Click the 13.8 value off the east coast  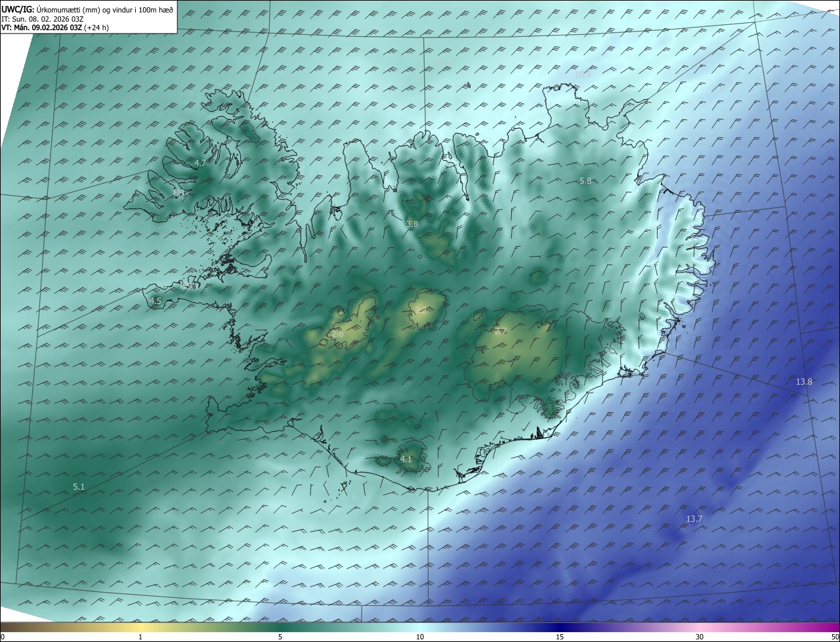click(x=804, y=382)
